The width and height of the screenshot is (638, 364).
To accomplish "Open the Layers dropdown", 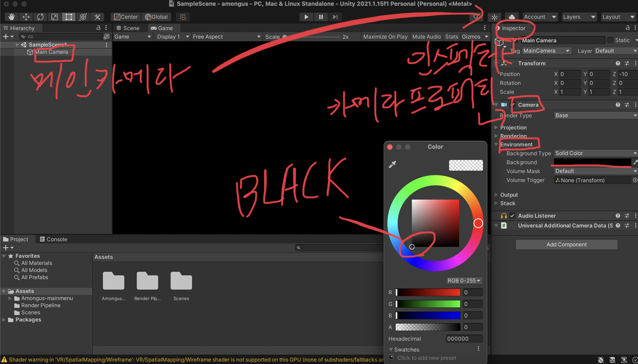I will pos(579,17).
